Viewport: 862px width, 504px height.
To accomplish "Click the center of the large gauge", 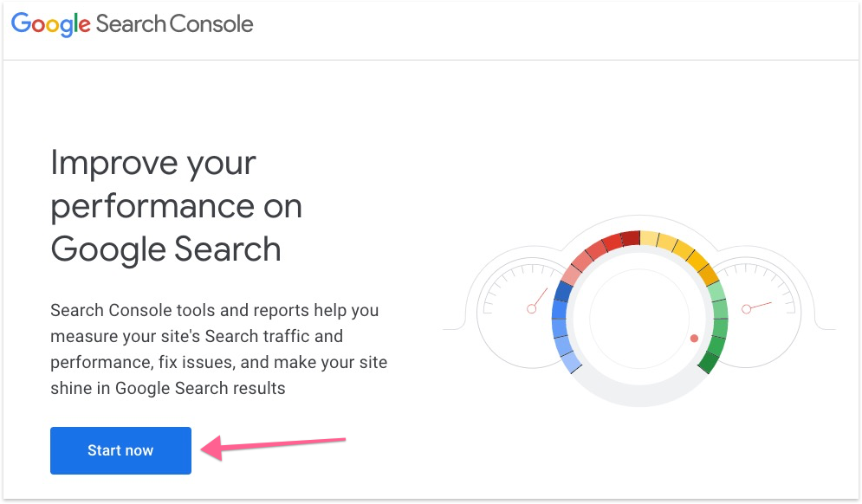I will coord(639,319).
